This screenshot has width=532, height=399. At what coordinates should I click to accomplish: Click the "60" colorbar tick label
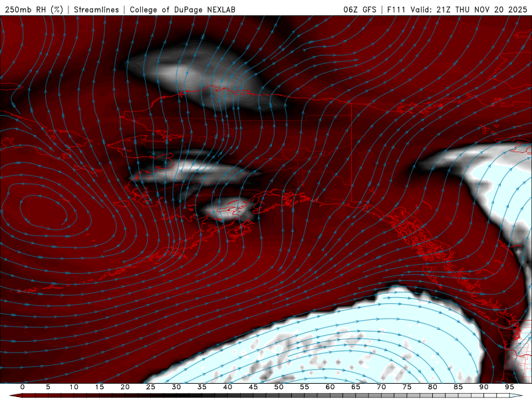(330, 387)
